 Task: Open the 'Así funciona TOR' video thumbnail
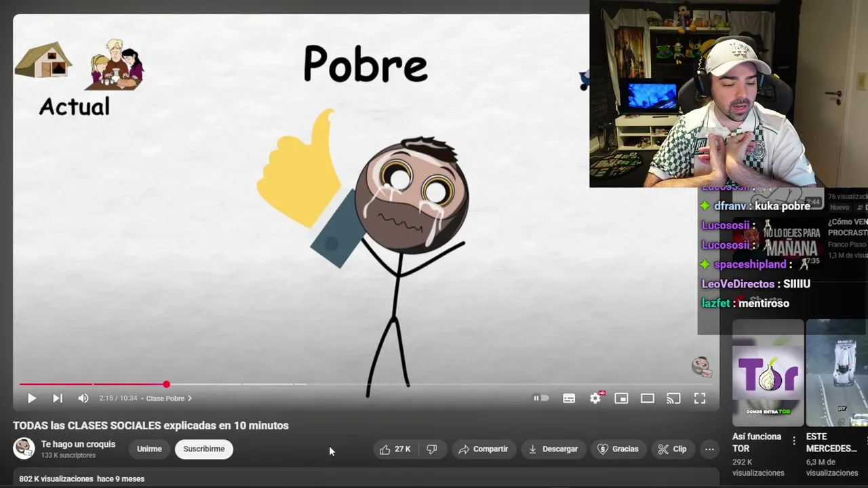pos(768,373)
